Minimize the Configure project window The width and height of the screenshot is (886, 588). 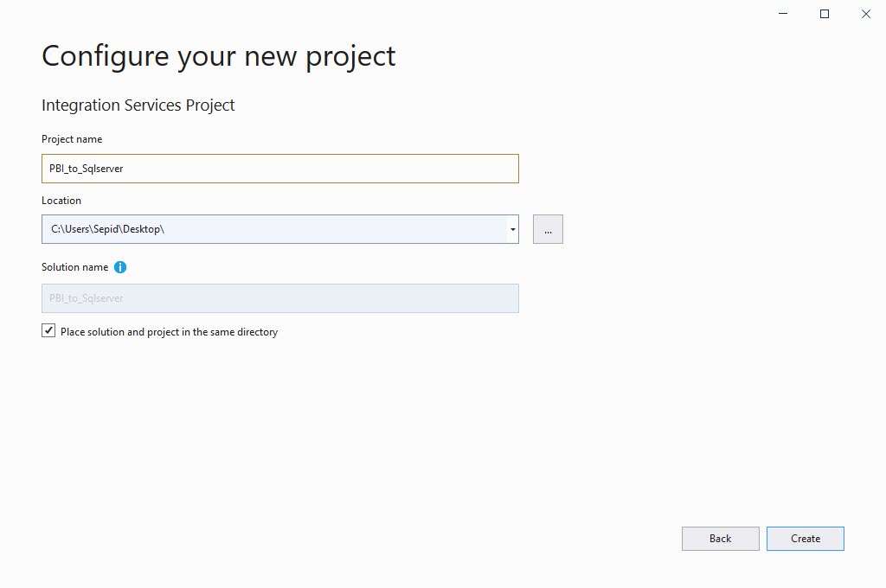[783, 14]
